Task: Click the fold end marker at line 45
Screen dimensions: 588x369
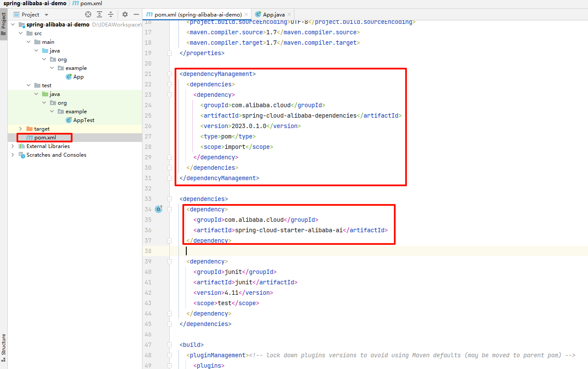Action: click(x=170, y=324)
